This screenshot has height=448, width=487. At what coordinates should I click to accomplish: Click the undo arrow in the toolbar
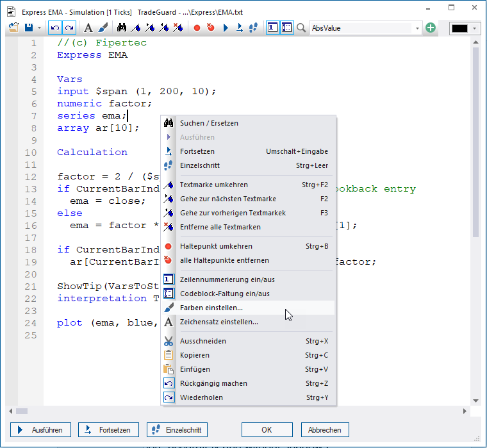[55, 28]
